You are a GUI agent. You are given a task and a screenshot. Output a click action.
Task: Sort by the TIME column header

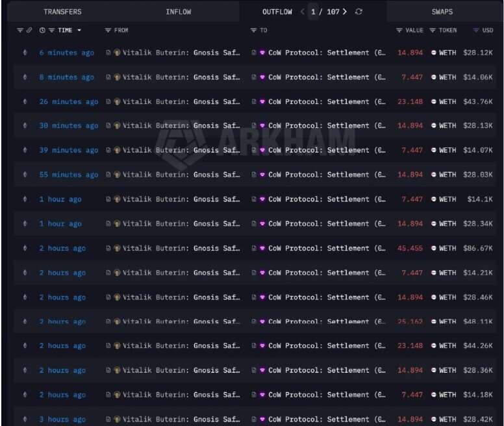tap(65, 31)
